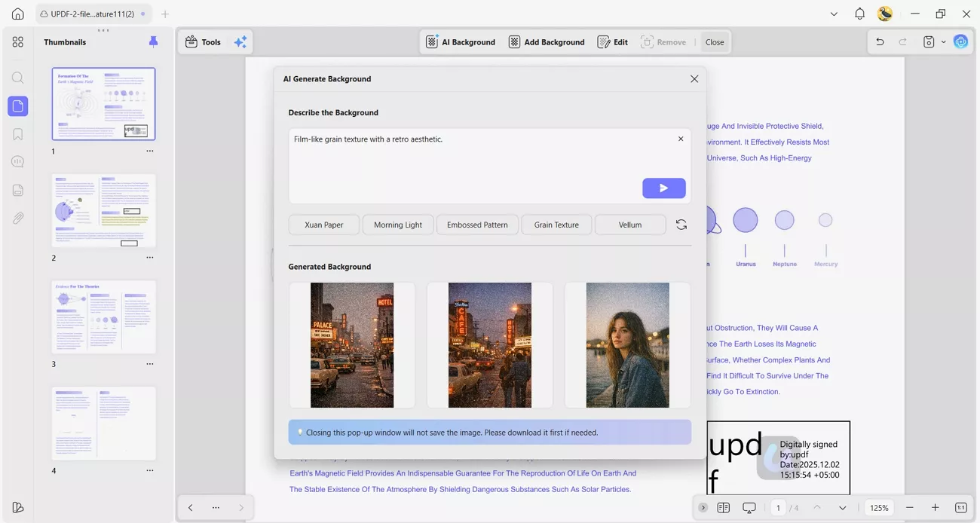
Task: Open the Attachments paperclip panel
Action: (x=17, y=218)
